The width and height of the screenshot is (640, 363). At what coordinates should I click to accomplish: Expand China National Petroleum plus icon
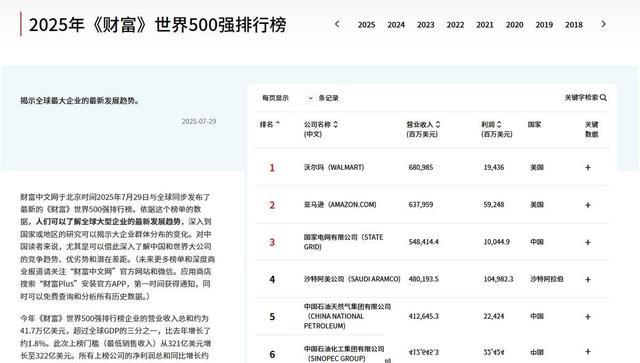coord(588,317)
